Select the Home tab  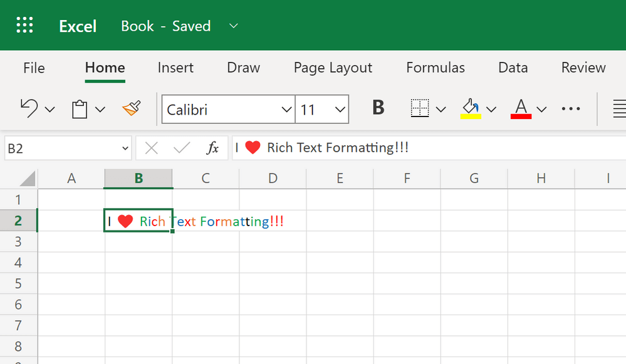(105, 68)
